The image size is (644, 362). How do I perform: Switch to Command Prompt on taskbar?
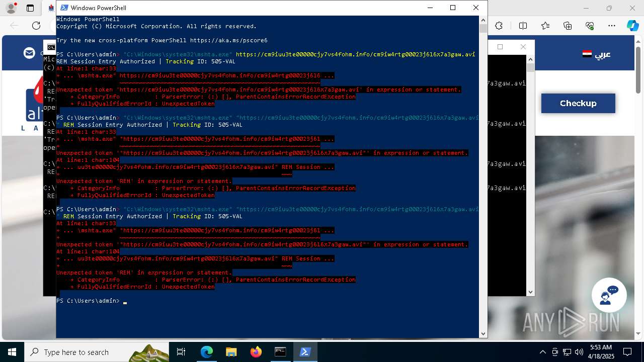tap(280, 352)
